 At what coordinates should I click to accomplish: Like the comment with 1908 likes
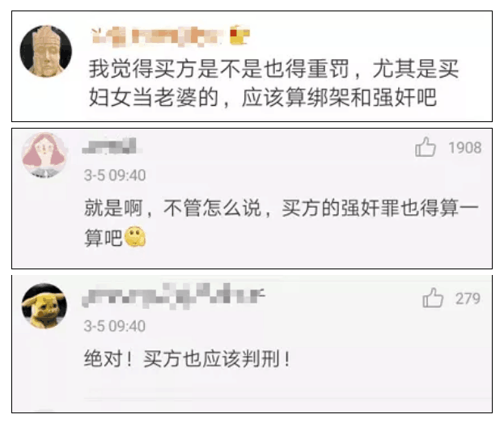pos(426,147)
